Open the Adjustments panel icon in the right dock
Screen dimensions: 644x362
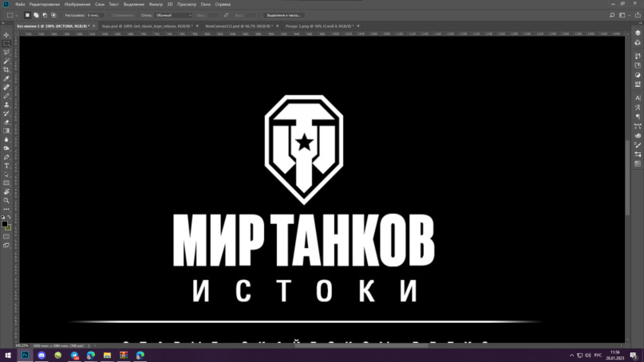pyautogui.click(x=638, y=75)
